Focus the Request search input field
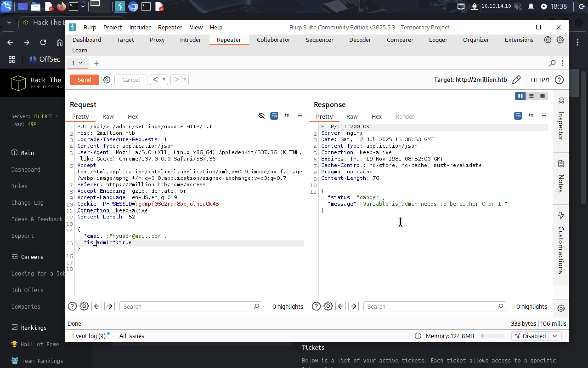The width and height of the screenshot is (588, 368). 191,306
